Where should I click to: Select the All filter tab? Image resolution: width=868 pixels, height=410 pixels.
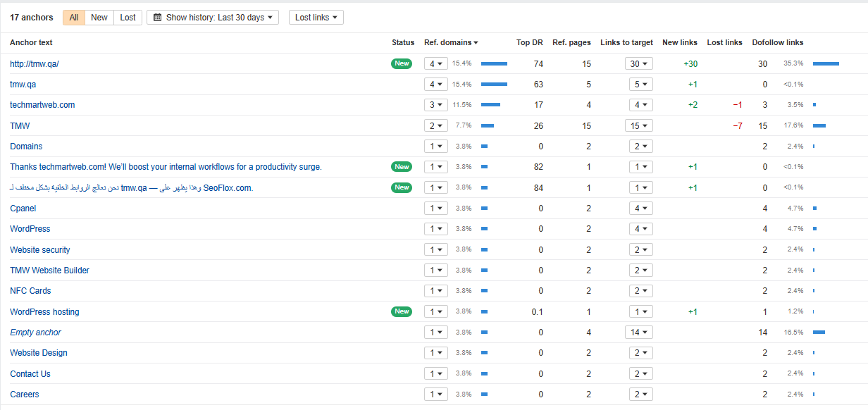[x=74, y=18]
